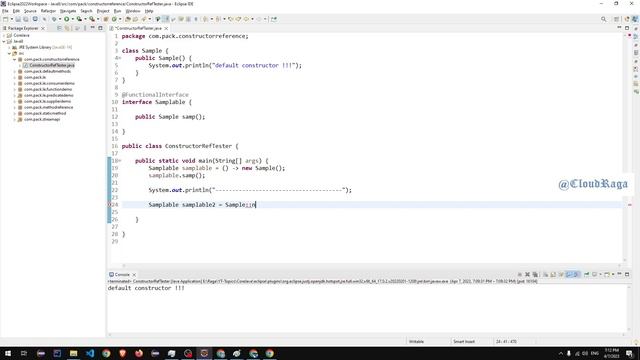Click the New Java Class toolbar icon

coord(114,19)
